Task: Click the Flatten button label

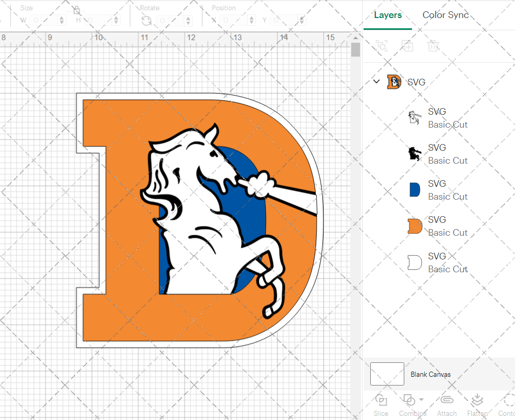Action: pos(477,413)
